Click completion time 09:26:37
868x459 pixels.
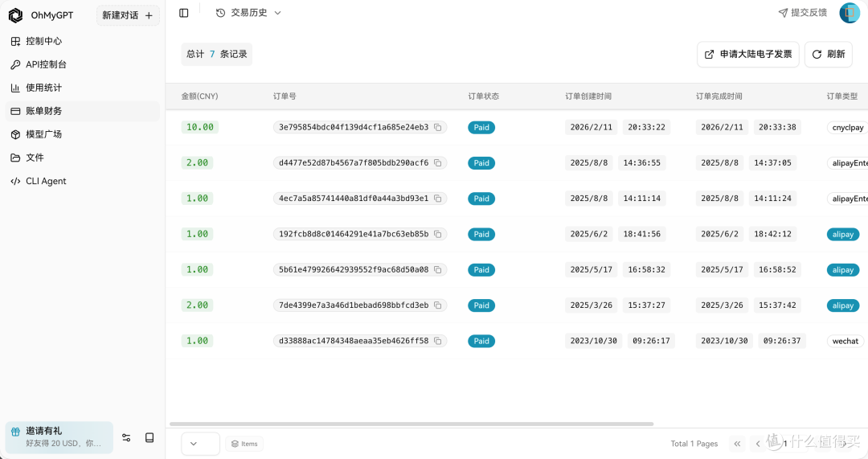point(782,341)
